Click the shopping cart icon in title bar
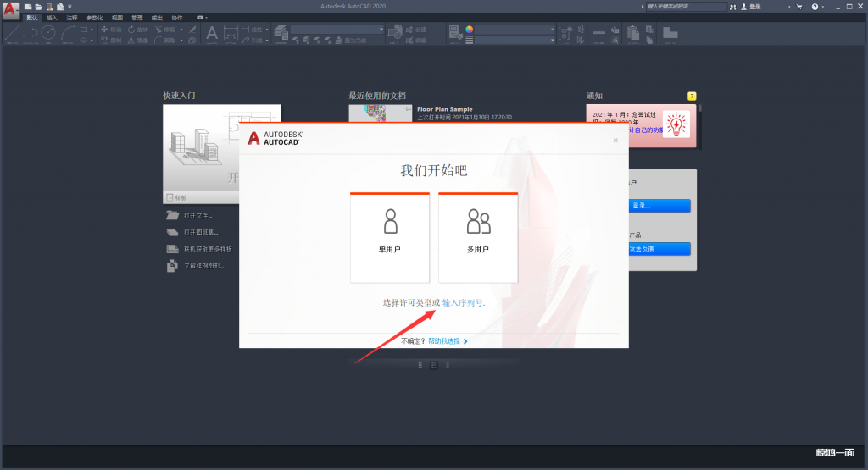Image resolution: width=868 pixels, height=470 pixels. tap(801, 7)
